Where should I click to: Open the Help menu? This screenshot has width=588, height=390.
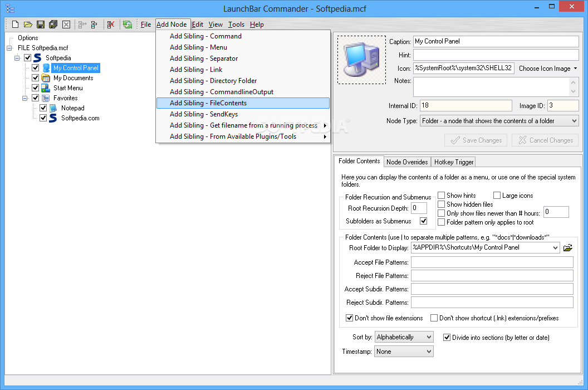257,25
